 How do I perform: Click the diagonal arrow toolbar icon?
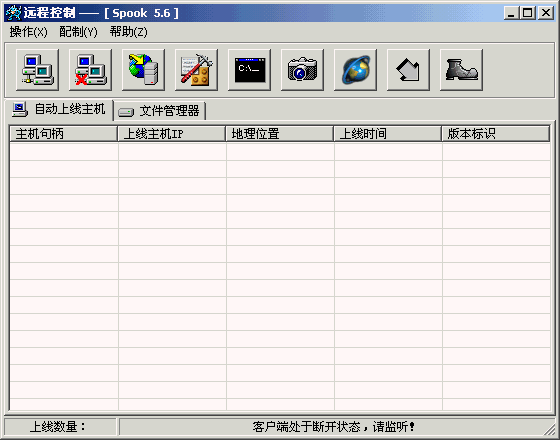408,70
